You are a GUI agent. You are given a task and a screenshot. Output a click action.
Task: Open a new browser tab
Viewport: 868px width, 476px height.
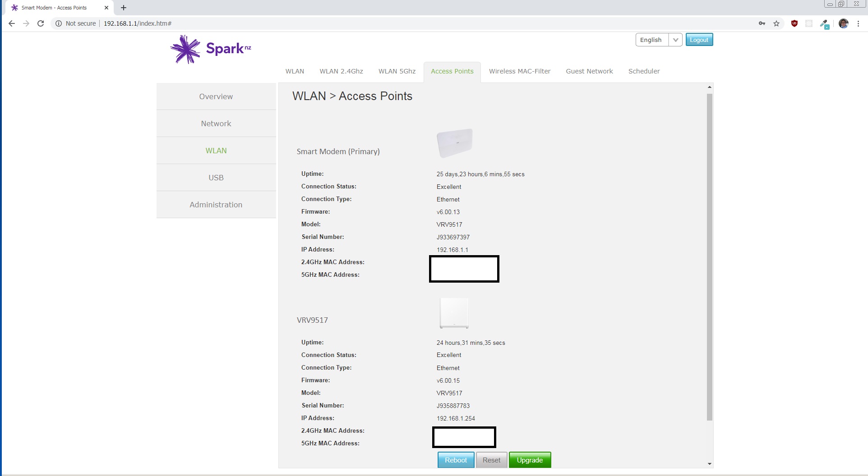[x=124, y=8]
